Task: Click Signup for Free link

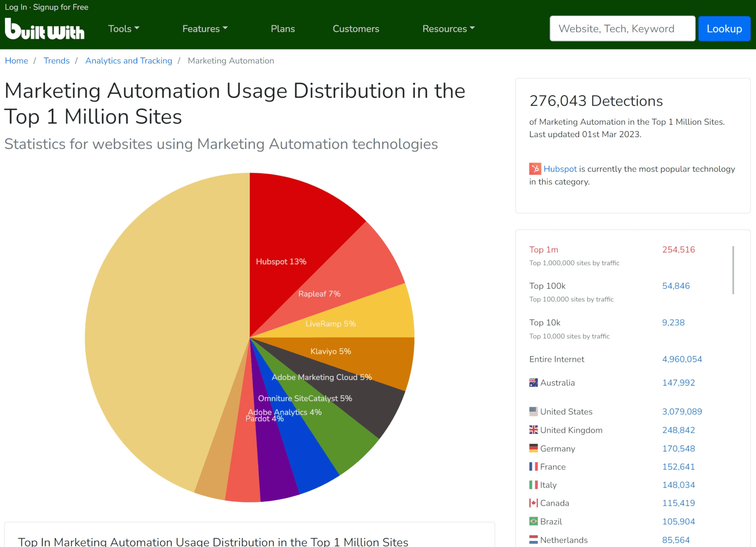Action: pyautogui.click(x=60, y=7)
